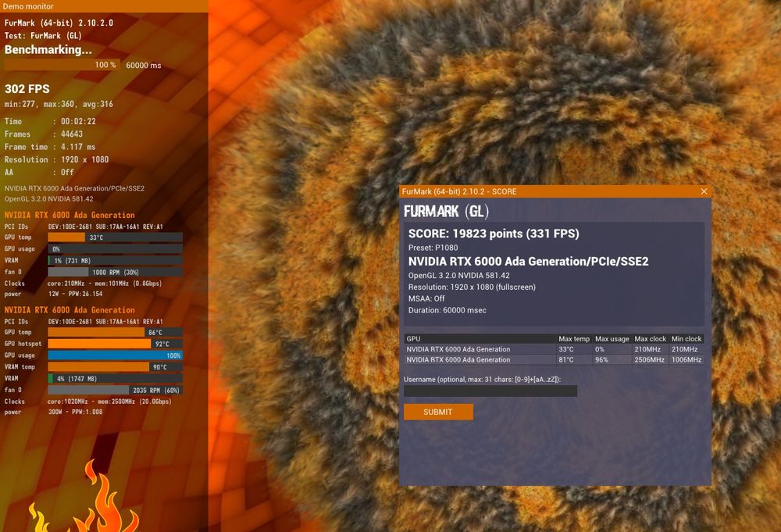The height and width of the screenshot is (532, 781).
Task: Click the 'SCORE: 19823 points (331 FPS)' text
Action: 494,234
